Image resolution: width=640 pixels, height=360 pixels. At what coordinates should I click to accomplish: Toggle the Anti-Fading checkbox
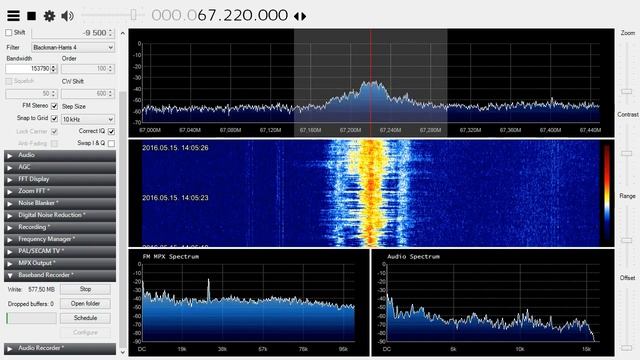pyautogui.click(x=54, y=144)
